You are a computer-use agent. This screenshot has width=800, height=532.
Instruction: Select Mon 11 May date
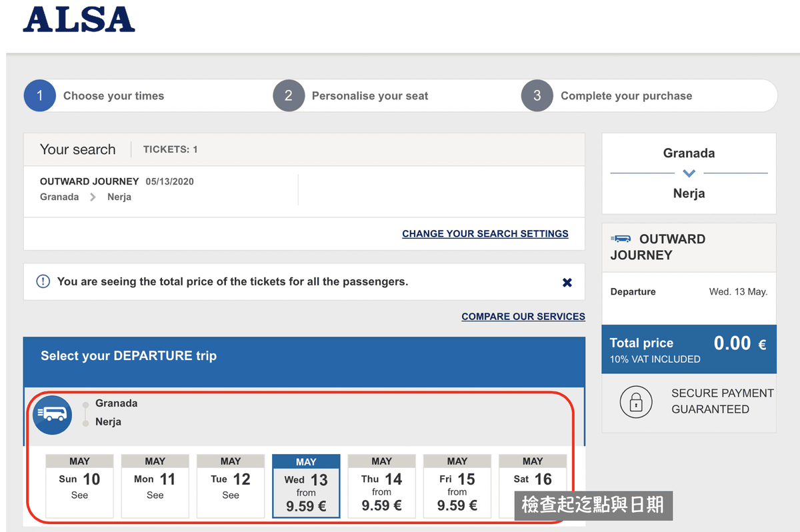tap(155, 486)
